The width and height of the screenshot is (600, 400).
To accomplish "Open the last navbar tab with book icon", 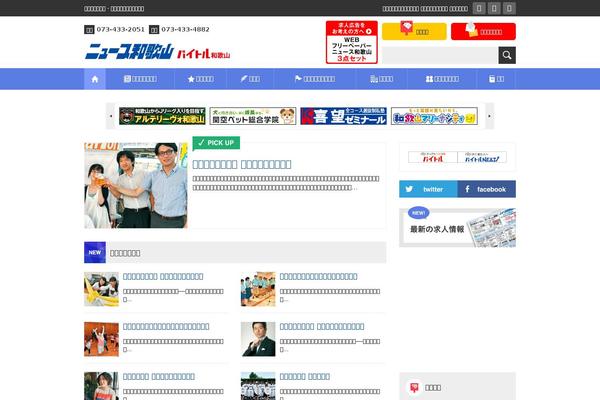I will (x=496, y=79).
